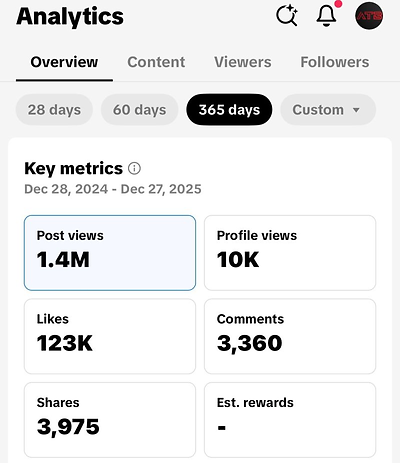Select the Est. rewards metric card
Image resolution: width=400 pixels, height=463 pixels.
pos(290,420)
